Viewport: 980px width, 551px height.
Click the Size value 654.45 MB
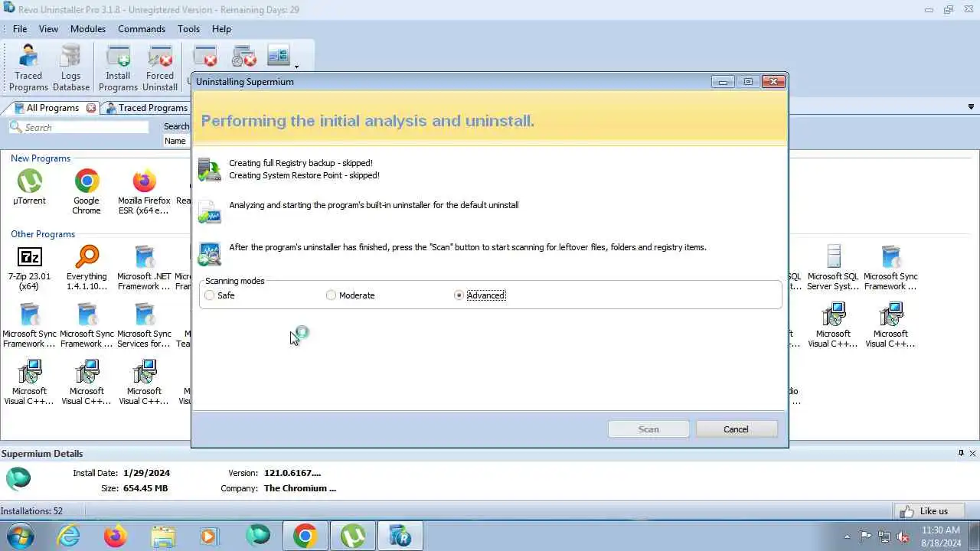pyautogui.click(x=145, y=488)
